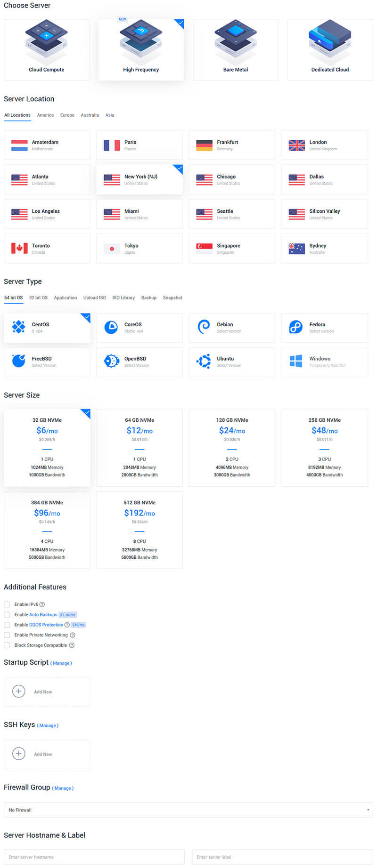Pick the Frankfurt Germany flag location
The height and width of the screenshot is (868, 377).
coord(204,145)
